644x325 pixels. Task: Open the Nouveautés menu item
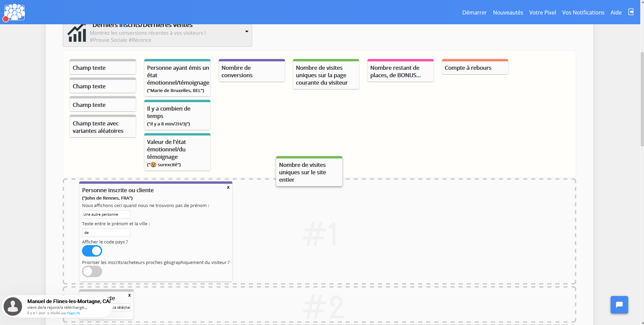click(508, 12)
